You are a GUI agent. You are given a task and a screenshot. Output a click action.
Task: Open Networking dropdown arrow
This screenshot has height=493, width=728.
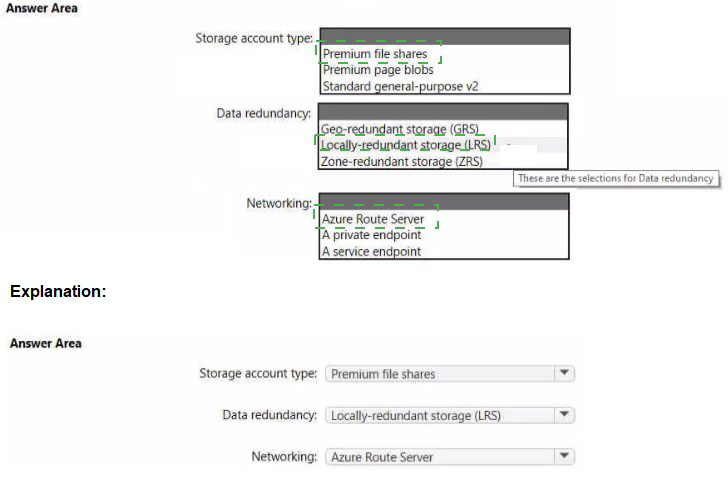click(x=564, y=456)
